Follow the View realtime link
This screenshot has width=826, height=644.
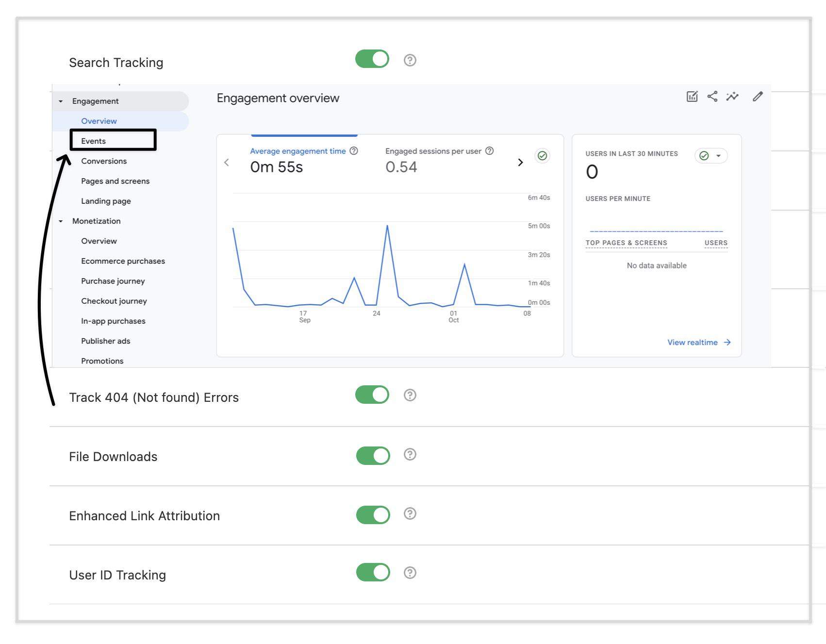pyautogui.click(x=699, y=343)
